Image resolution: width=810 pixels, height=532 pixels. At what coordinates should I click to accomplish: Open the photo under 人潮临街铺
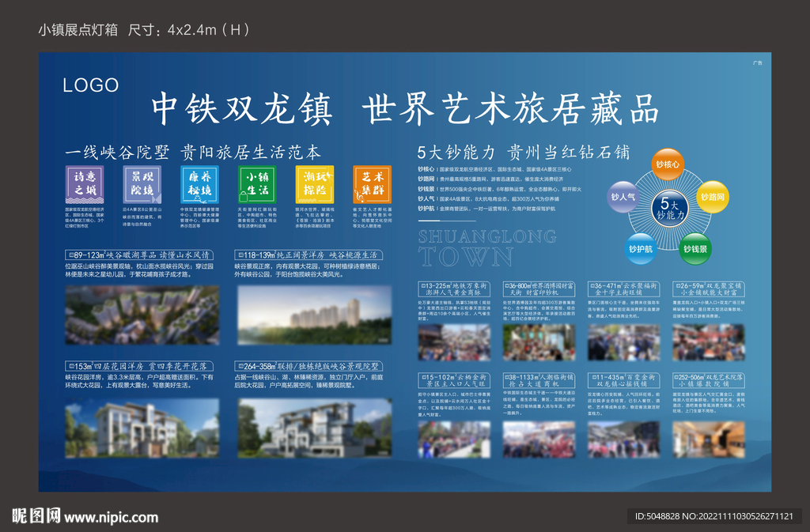539,440
